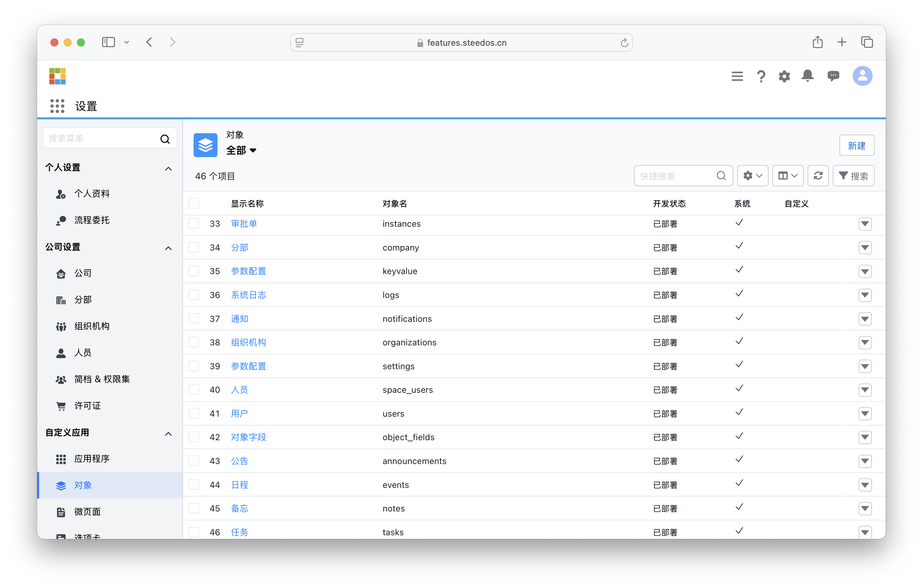
Task: Open the 全部 list view dropdown
Action: point(241,150)
